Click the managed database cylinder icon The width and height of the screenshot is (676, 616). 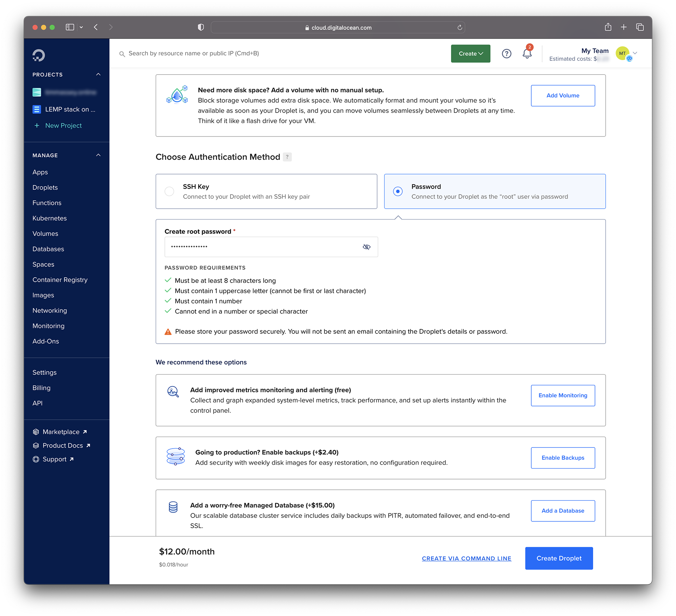pos(173,507)
